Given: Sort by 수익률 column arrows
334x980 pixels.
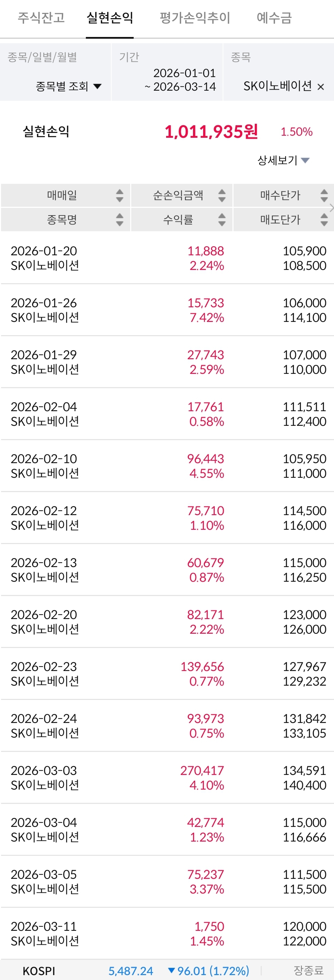Looking at the screenshot, I should pos(222,219).
